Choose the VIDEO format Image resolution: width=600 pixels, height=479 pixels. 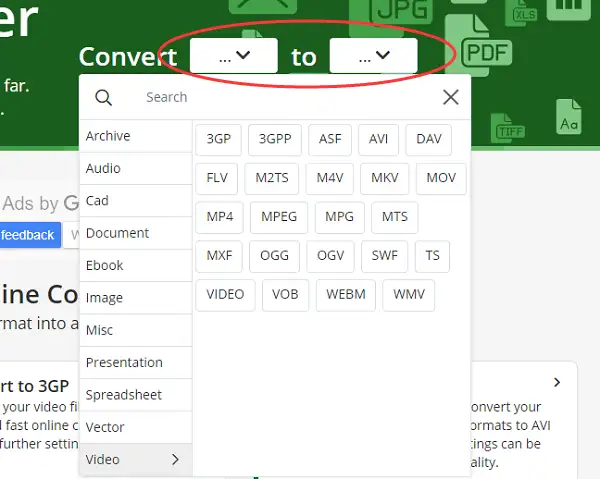pos(225,295)
